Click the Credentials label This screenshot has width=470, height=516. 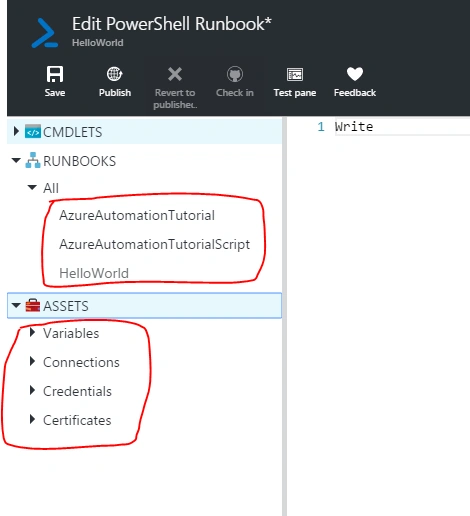pyautogui.click(x=77, y=391)
